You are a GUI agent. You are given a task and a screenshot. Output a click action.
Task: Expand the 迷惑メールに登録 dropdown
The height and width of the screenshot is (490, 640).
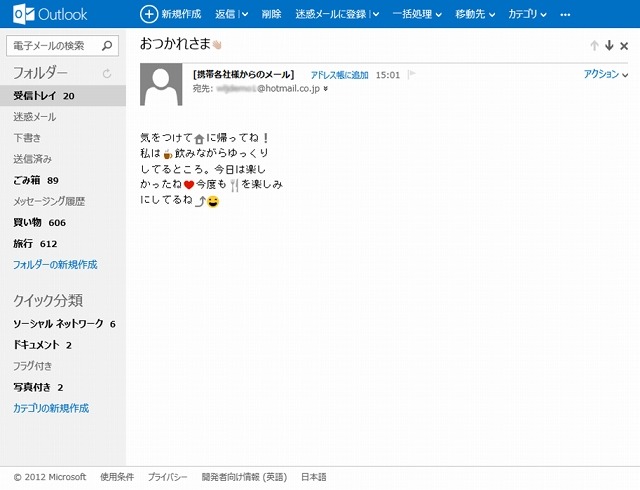(x=375, y=15)
